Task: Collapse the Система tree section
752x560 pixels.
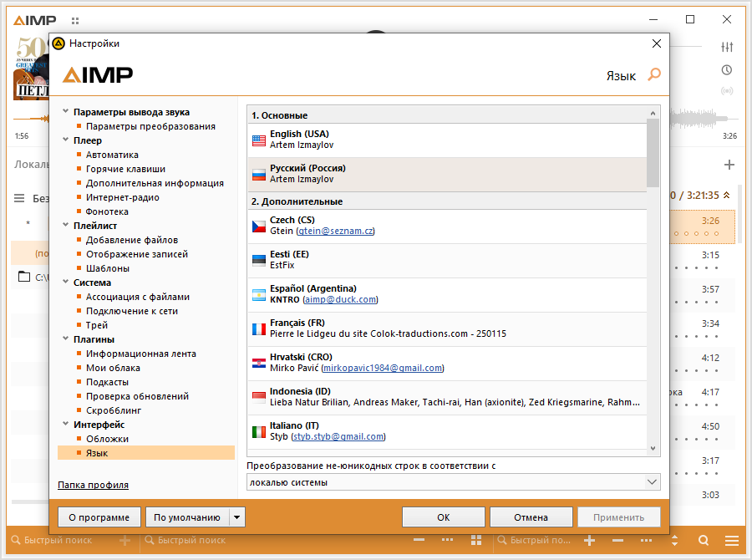Action: [66, 282]
